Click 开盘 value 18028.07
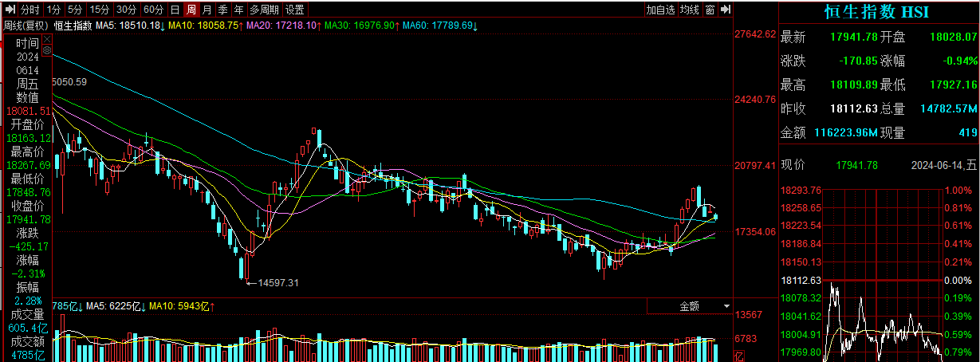Screen dimensions: 980x362 tap(953, 37)
